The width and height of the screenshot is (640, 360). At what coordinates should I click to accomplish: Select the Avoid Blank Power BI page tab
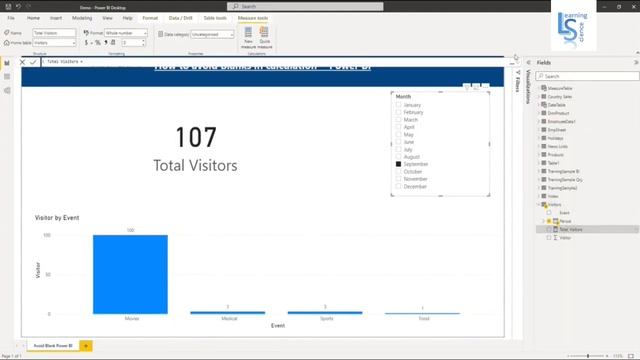tap(53, 346)
